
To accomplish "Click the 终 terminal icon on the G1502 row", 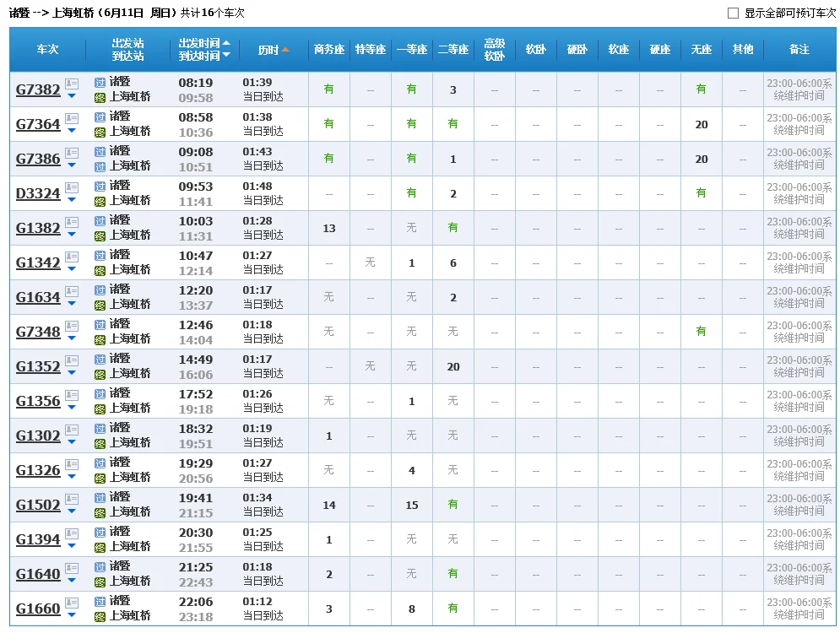I will point(98,511).
